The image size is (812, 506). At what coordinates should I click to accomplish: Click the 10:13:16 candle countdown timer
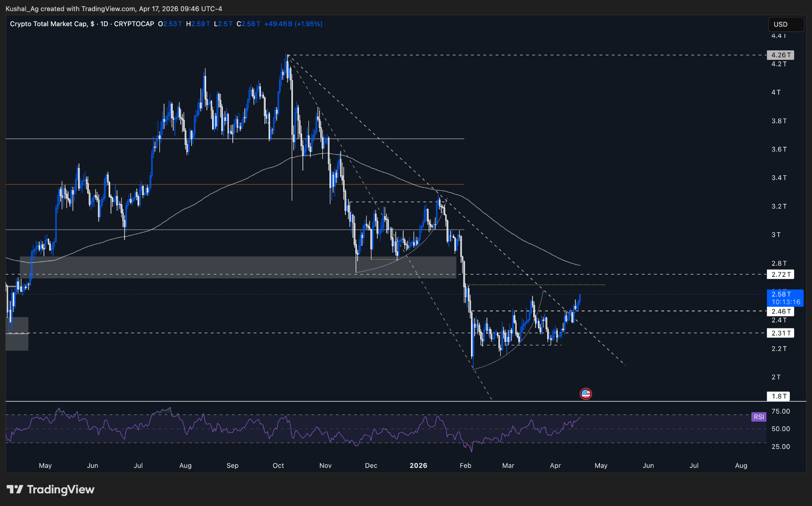tap(785, 301)
